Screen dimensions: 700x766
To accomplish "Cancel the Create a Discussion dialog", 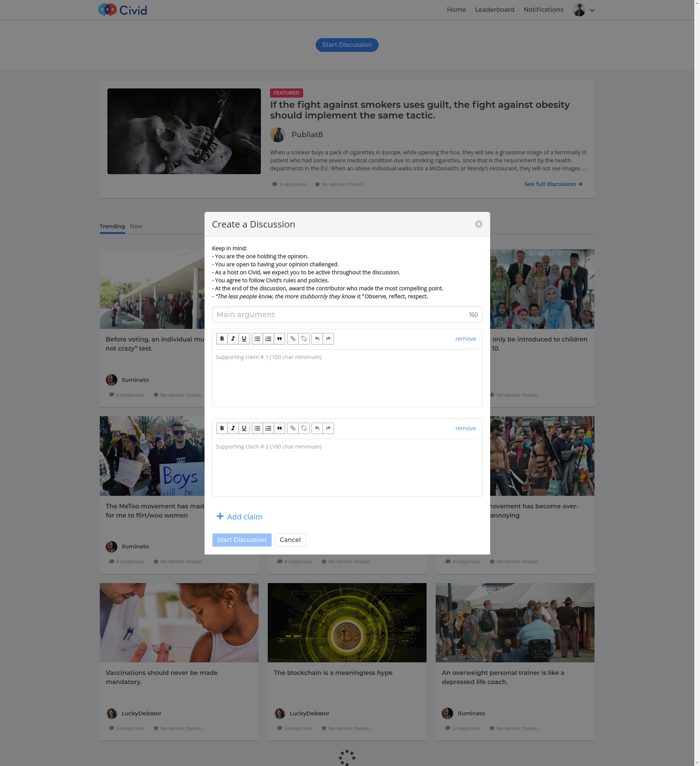I will click(290, 540).
